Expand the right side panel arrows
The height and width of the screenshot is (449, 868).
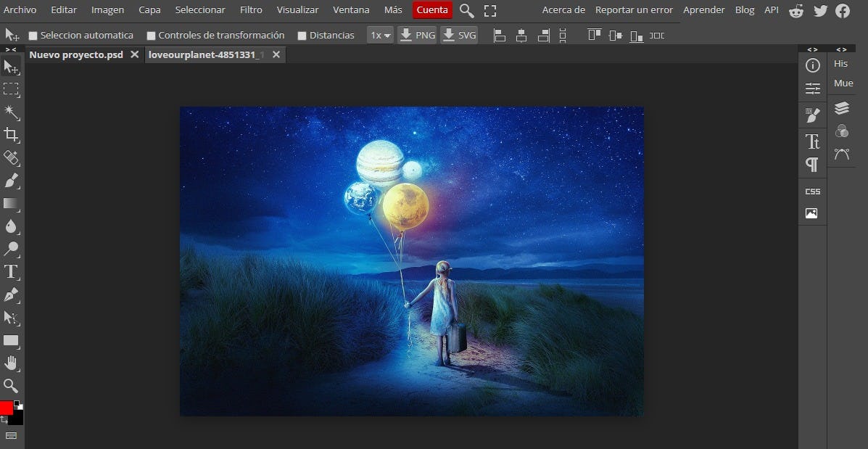tap(812, 49)
